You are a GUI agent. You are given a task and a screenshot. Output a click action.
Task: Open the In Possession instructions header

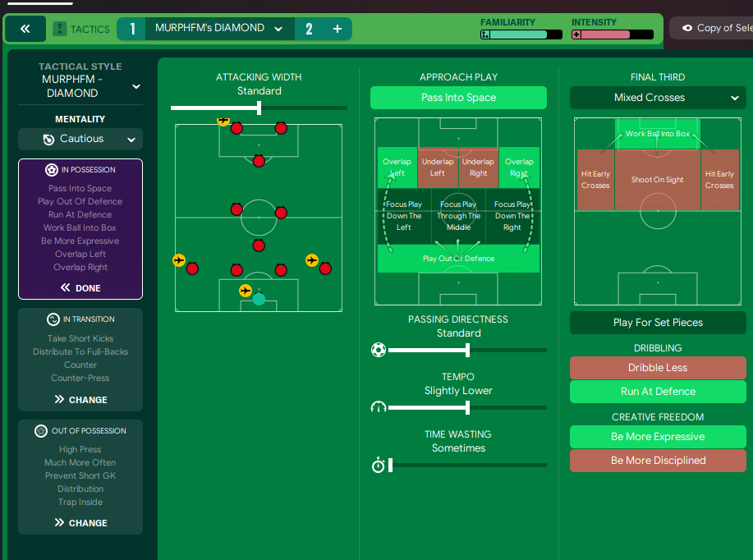click(x=80, y=169)
